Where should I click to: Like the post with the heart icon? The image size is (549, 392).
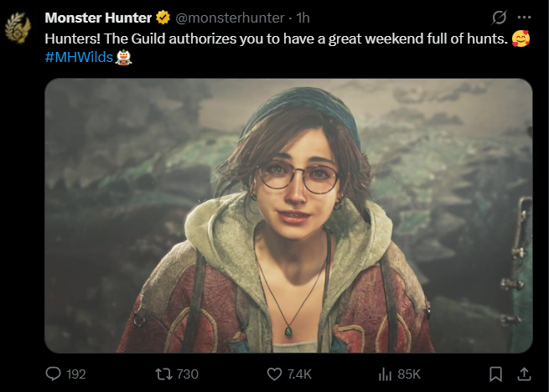(274, 374)
